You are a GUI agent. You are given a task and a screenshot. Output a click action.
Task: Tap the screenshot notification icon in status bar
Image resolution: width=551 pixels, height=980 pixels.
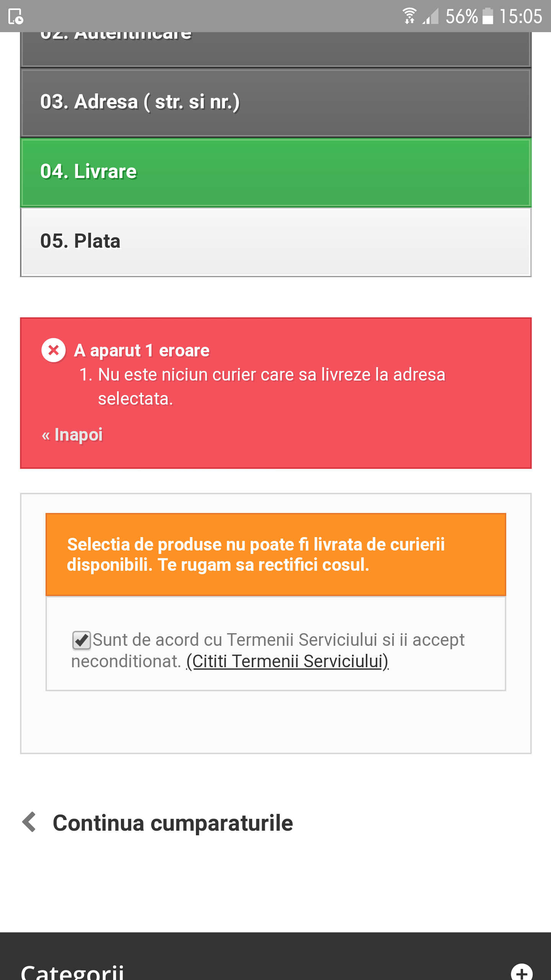[15, 16]
